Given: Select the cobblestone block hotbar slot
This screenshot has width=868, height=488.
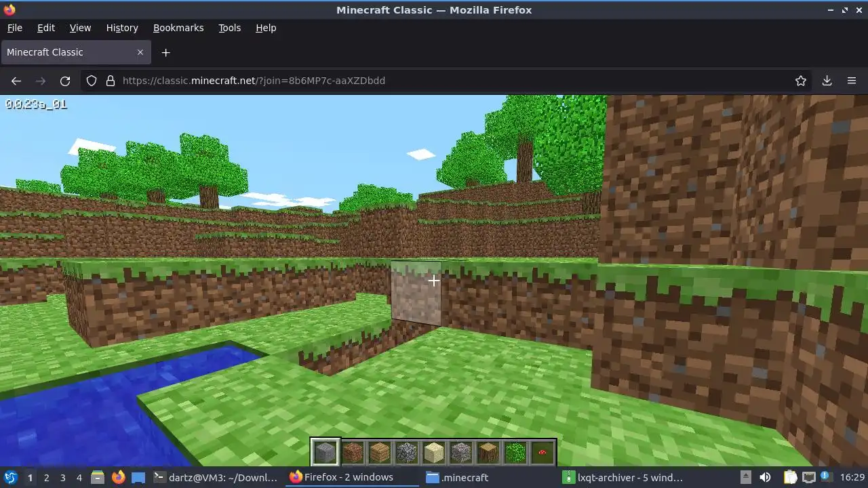Looking at the screenshot, I should 407,452.
